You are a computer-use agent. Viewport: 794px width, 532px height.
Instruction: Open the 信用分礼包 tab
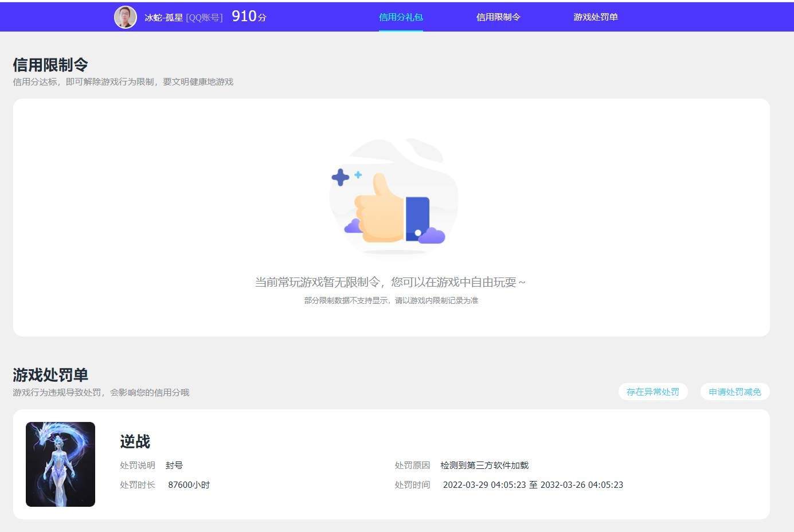401,17
